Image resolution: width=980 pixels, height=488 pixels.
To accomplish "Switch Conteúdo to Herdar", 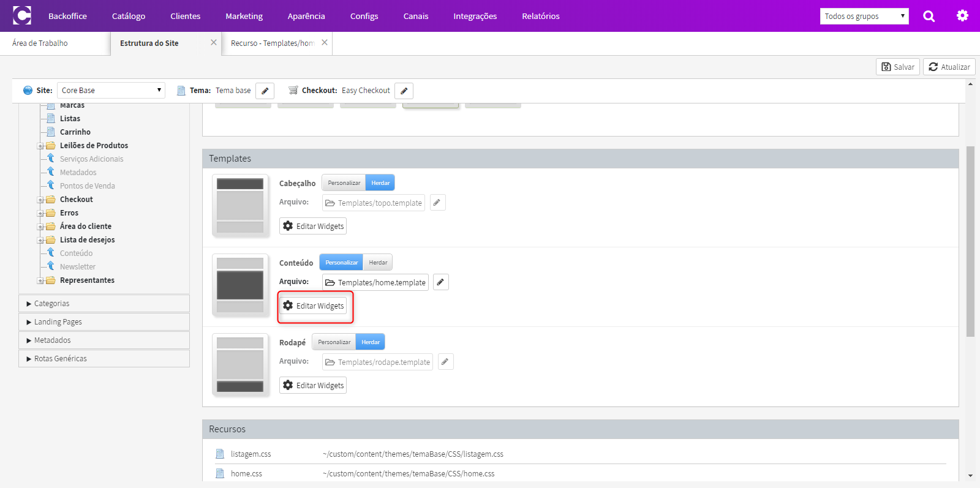I will [x=378, y=262].
